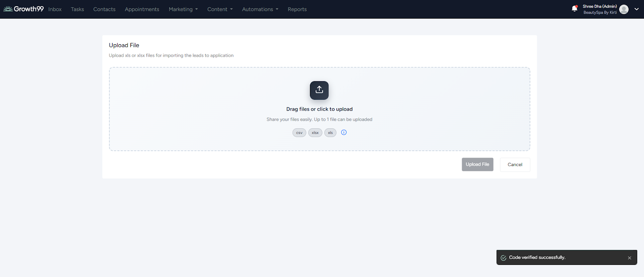
Task: Open the Automations dropdown menu
Action: tap(260, 9)
